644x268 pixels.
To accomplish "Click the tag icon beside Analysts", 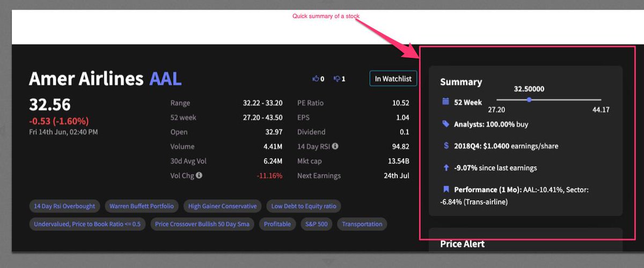I will point(445,124).
